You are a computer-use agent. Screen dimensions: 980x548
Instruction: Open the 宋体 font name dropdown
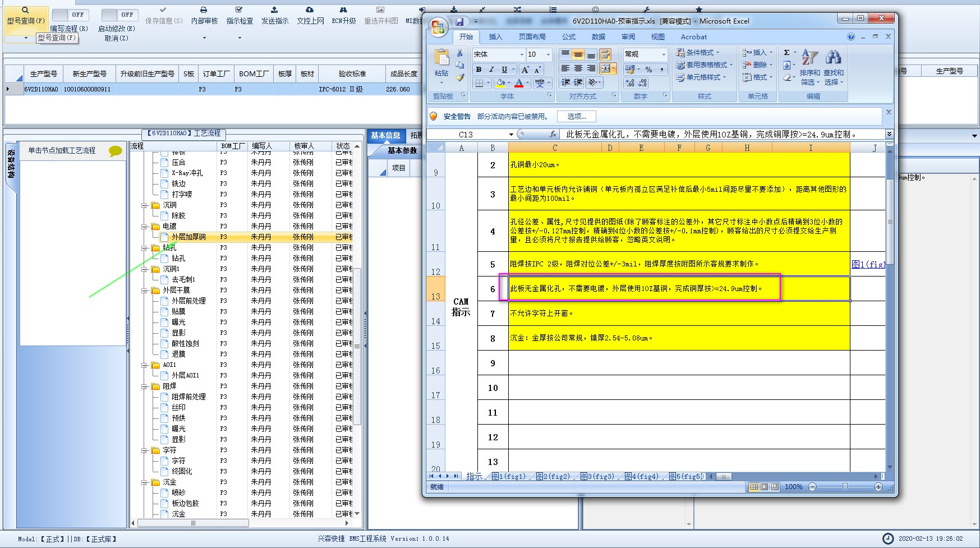click(522, 54)
